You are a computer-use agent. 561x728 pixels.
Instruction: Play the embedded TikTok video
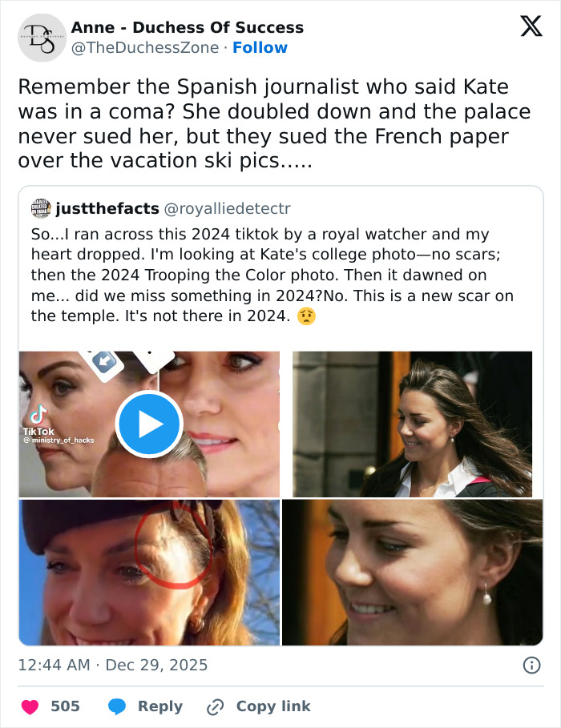149,423
